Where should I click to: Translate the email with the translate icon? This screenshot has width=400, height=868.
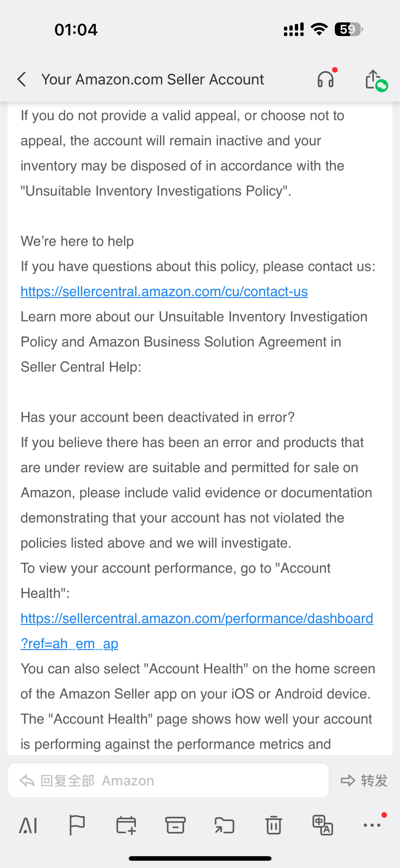(323, 825)
